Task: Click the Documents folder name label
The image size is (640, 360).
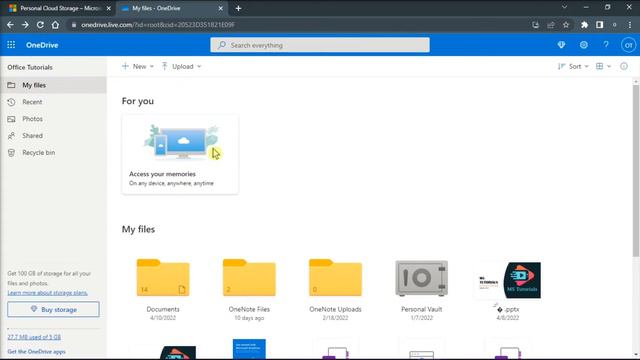Action: pyautogui.click(x=163, y=309)
